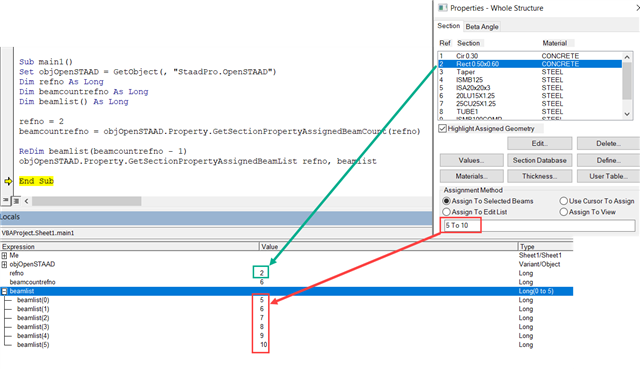Viewport: 640px width, 369px height.
Task: Click the section list scroll-up arrow
Action: click(x=627, y=58)
